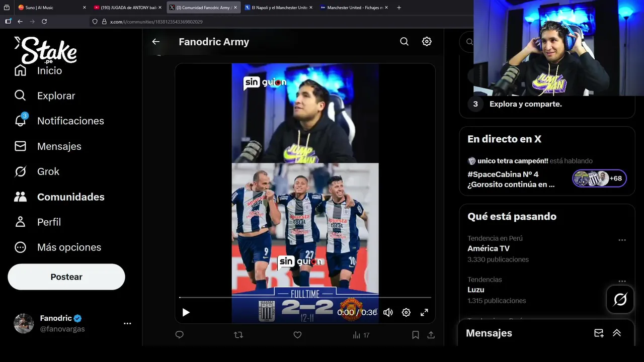The width and height of the screenshot is (644, 362).
Task: Click the Postear button
Action: tap(66, 277)
